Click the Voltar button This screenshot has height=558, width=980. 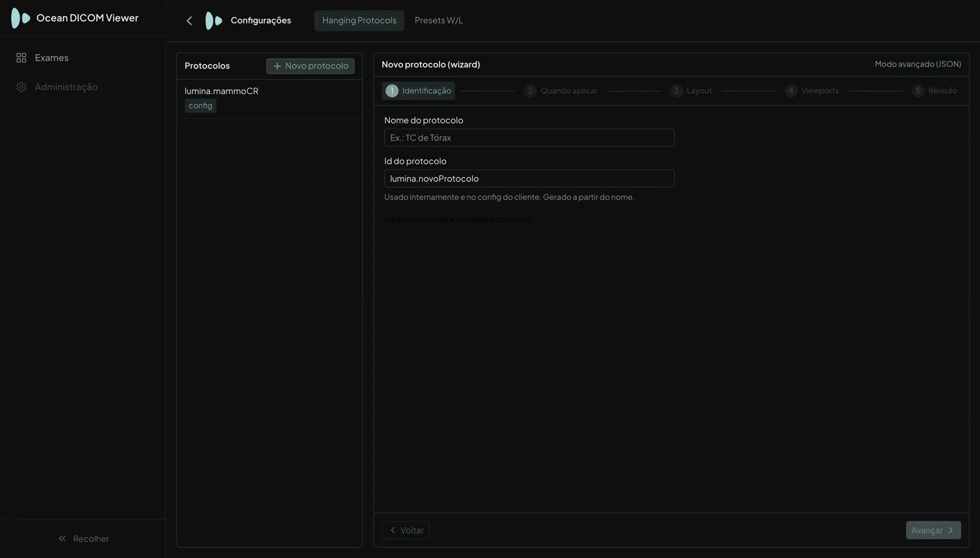click(406, 530)
